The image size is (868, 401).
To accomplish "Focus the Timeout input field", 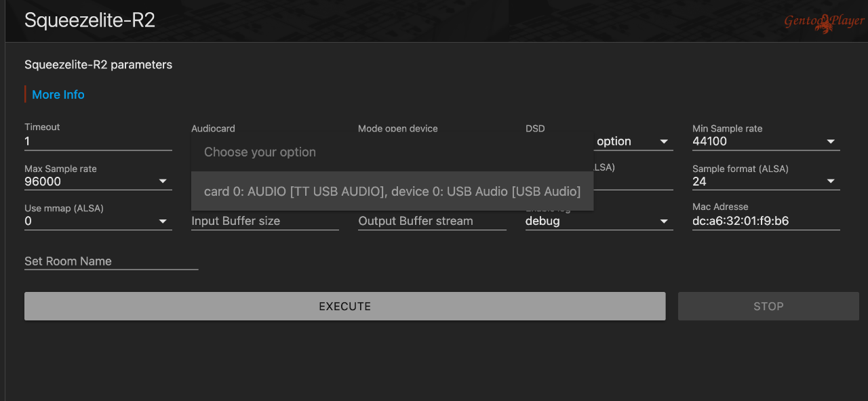I will 98,142.
